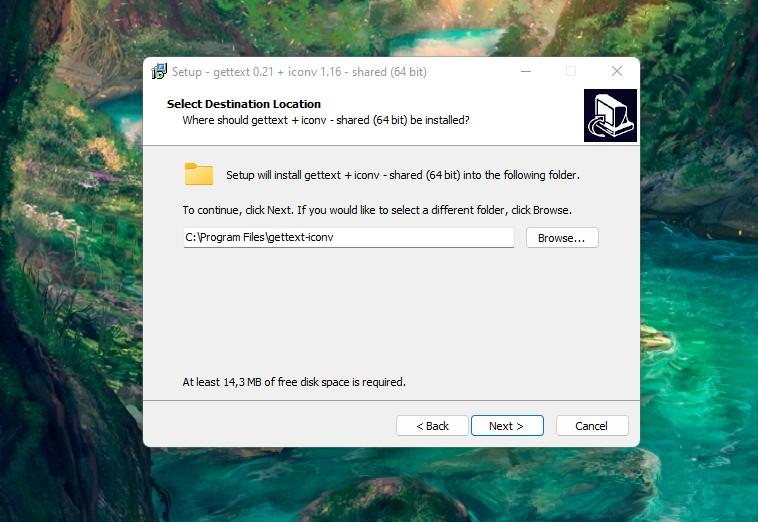Image resolution: width=758 pixels, height=522 pixels.
Task: Click the window title 'Setup - gettext 0.21'
Action: (x=299, y=72)
